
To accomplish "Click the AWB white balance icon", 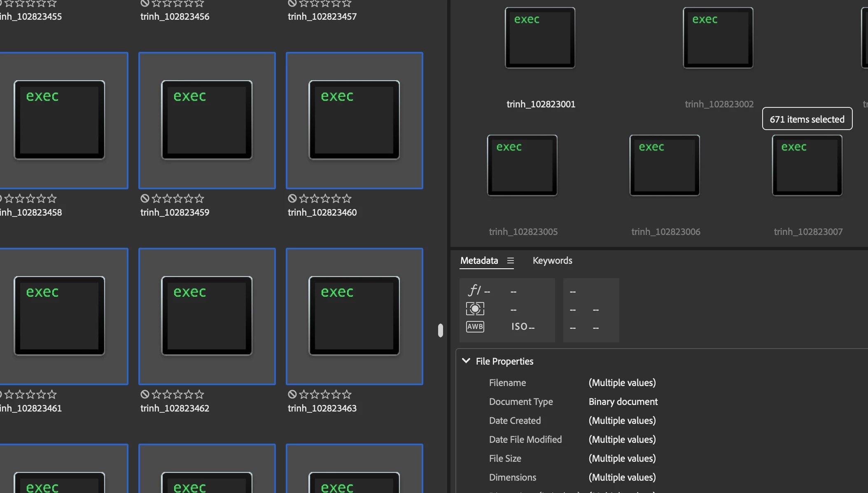I will 475,327.
